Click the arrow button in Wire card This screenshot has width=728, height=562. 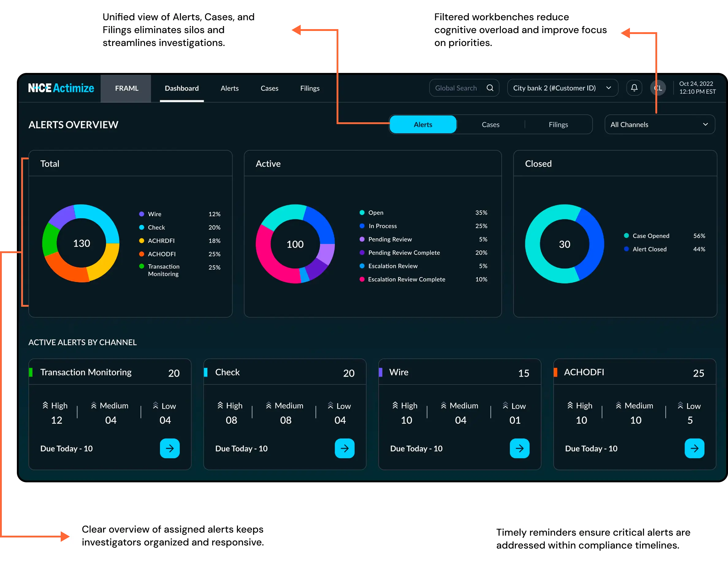(x=519, y=448)
